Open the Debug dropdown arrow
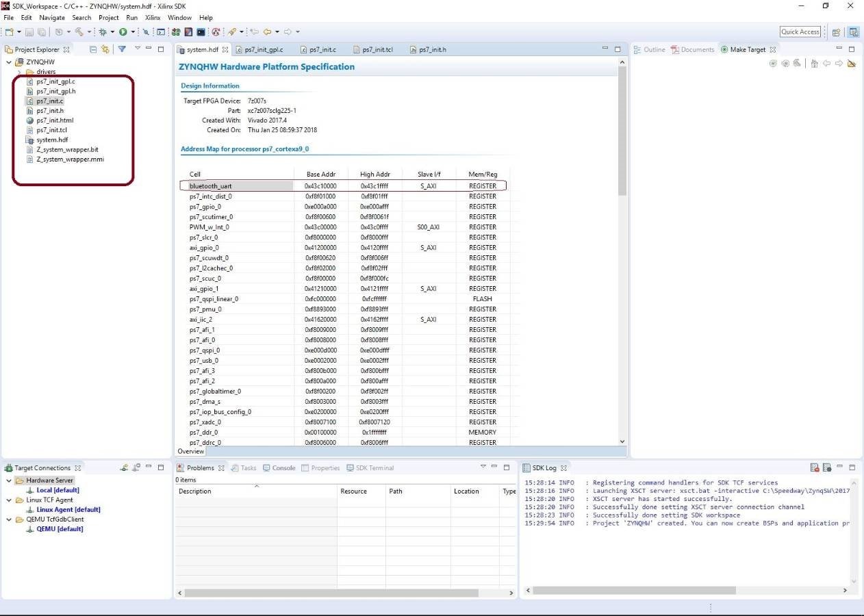Image resolution: width=864 pixels, height=616 pixels. pos(112,31)
